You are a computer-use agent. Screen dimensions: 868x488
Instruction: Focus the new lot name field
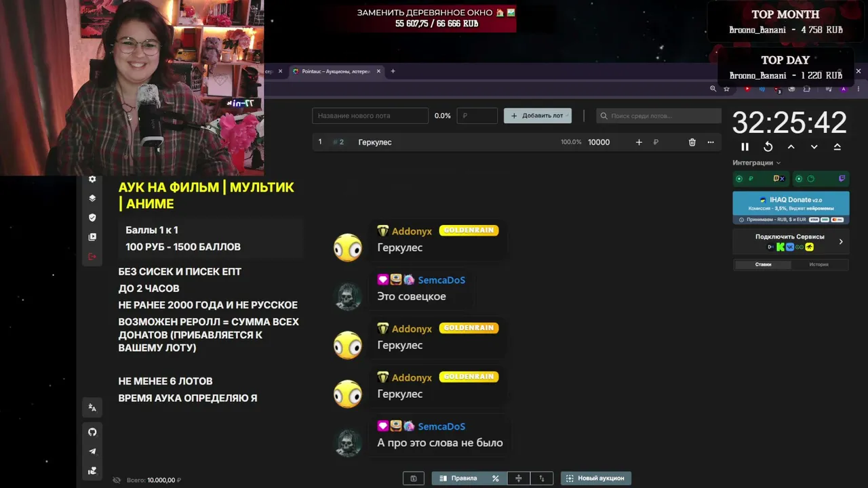click(370, 116)
